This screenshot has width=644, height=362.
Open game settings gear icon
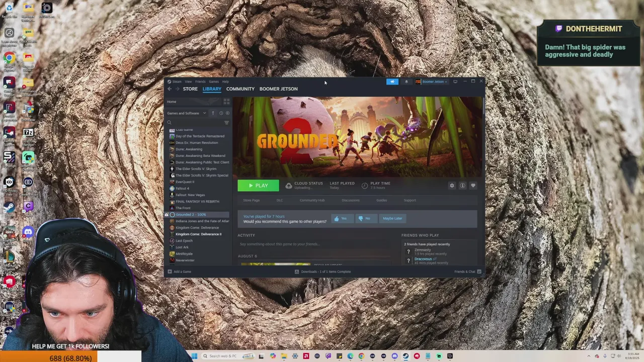pyautogui.click(x=452, y=186)
